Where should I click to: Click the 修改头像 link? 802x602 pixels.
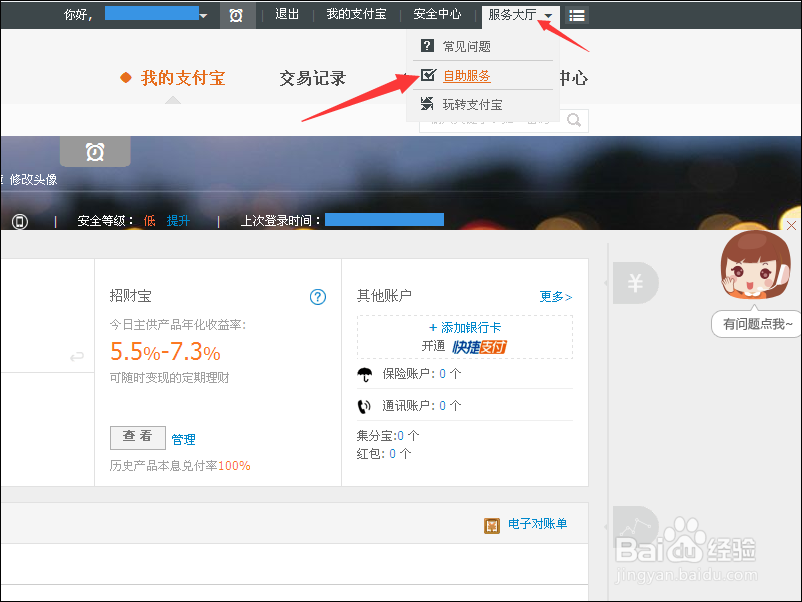(x=33, y=180)
